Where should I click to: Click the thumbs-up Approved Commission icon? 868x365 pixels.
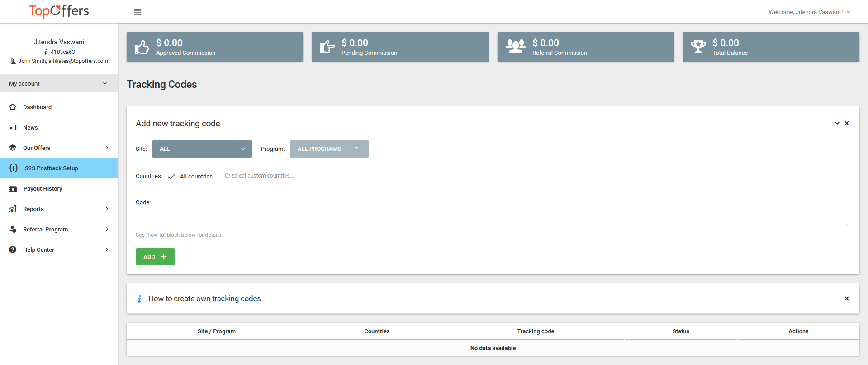(x=142, y=47)
